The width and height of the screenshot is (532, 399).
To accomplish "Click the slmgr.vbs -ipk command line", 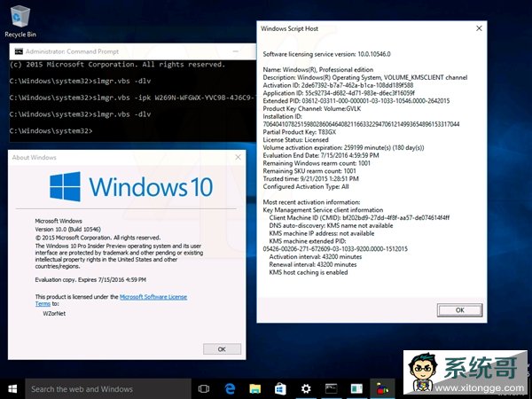I will coord(132,98).
